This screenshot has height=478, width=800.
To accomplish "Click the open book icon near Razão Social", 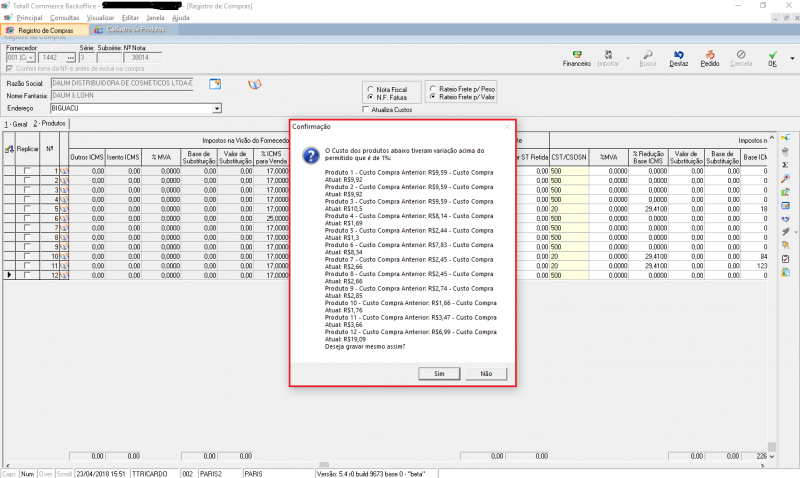I will pos(254,83).
